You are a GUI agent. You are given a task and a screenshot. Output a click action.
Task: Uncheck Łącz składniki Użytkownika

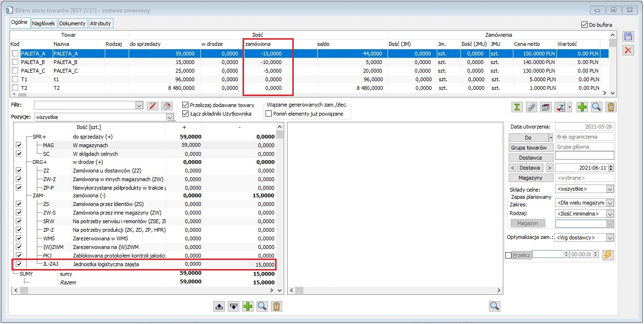coord(186,114)
